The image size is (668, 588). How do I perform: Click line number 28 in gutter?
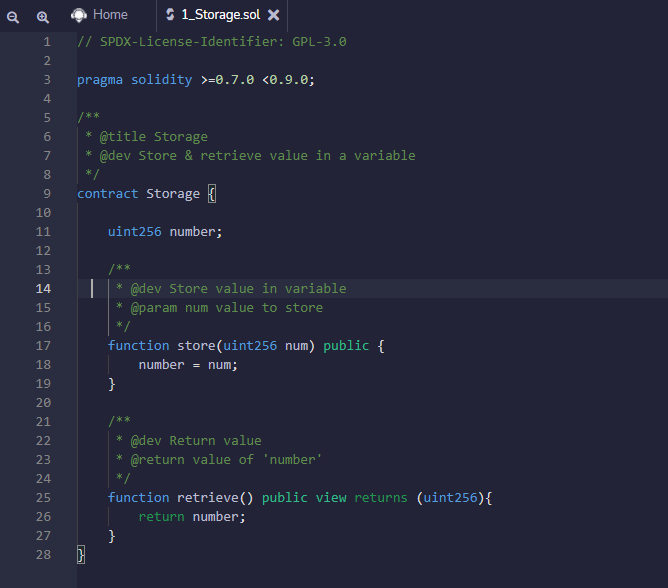coord(43,555)
